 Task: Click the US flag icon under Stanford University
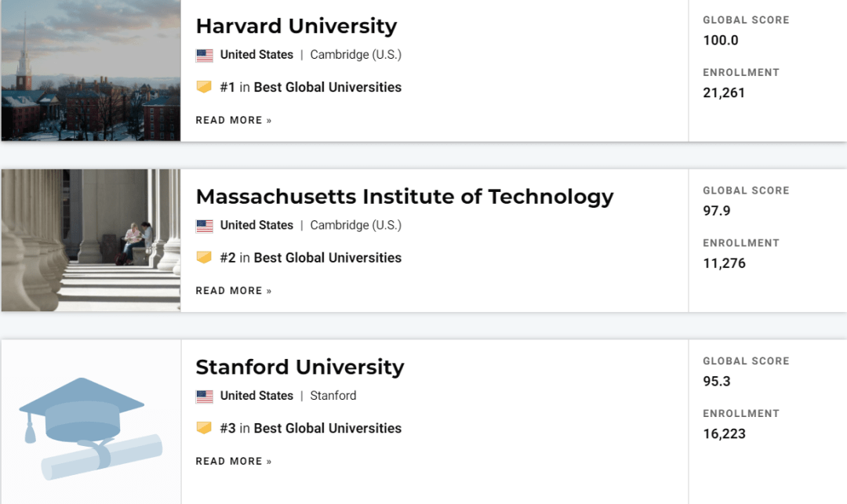pos(204,396)
